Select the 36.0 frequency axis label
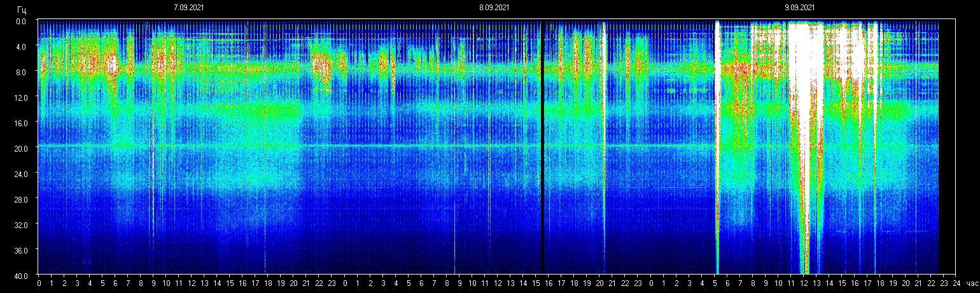Screen dimensions: 980x293 20,250
